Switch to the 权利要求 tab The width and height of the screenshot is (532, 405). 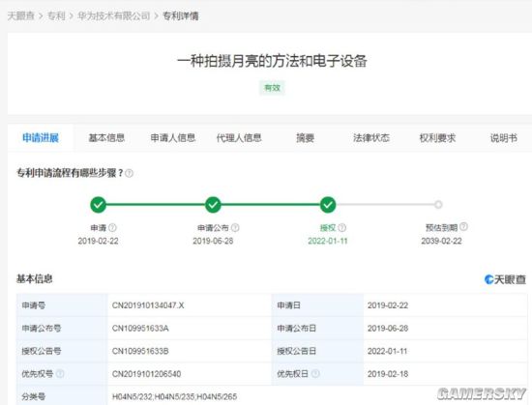click(x=437, y=138)
